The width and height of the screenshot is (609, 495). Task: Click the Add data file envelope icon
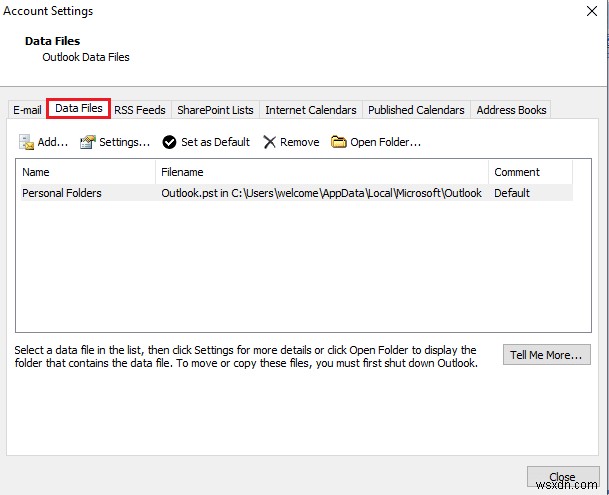coord(26,142)
